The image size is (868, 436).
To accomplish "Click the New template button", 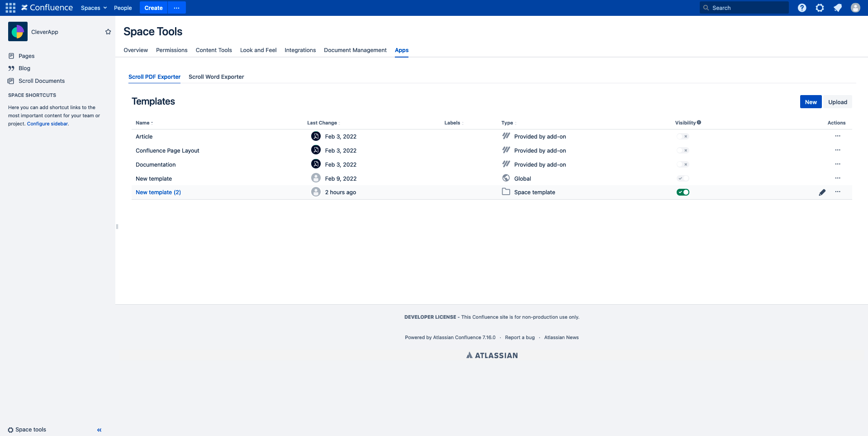I will [811, 102].
